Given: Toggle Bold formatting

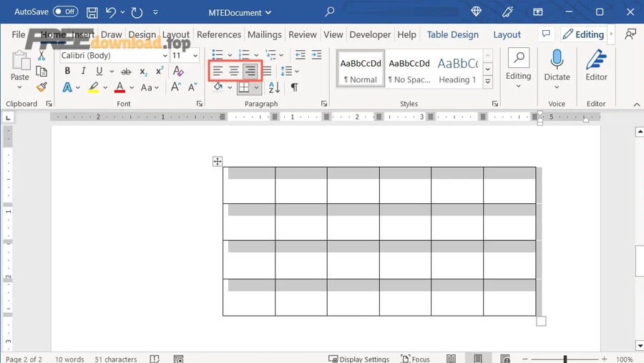Looking at the screenshot, I should (x=67, y=71).
